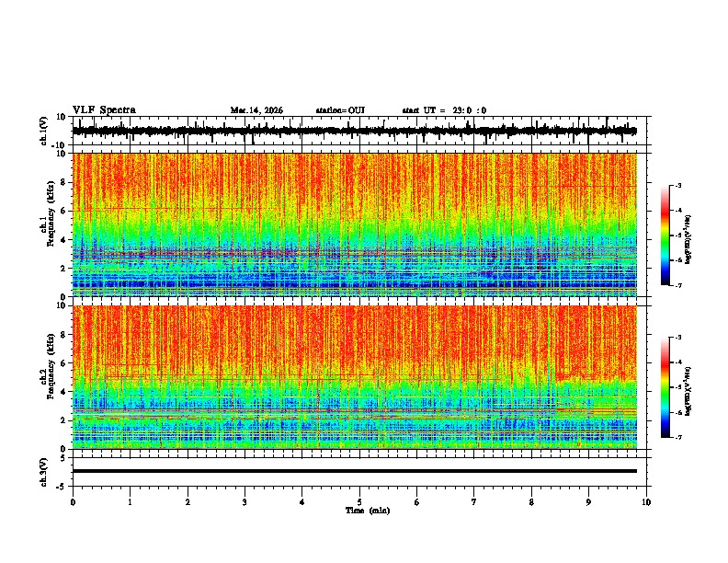Click the "ch.2 Frequency (kHz)" axis label
The height and width of the screenshot is (563, 728).
point(49,366)
